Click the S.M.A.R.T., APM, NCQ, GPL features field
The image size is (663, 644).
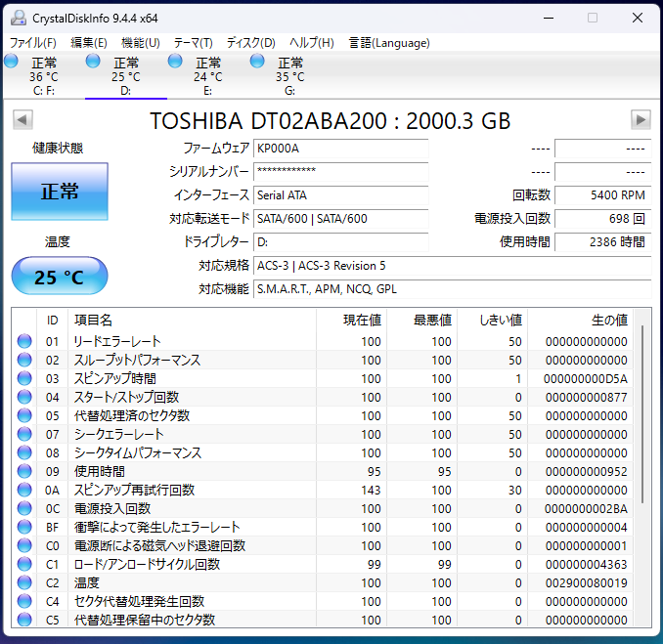pyautogui.click(x=453, y=289)
